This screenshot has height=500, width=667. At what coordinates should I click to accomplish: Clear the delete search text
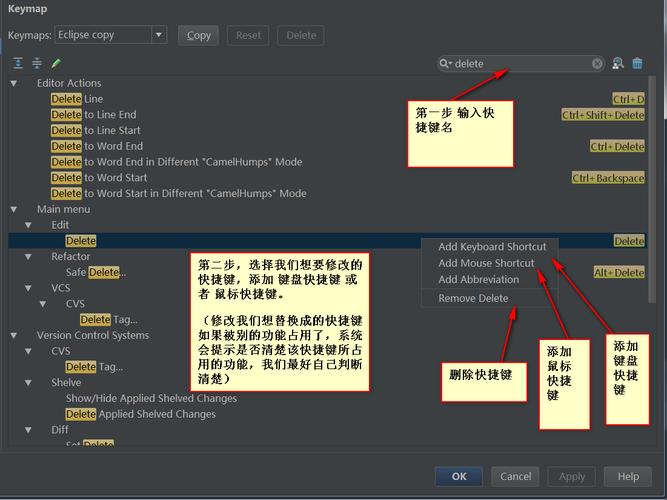click(x=597, y=63)
